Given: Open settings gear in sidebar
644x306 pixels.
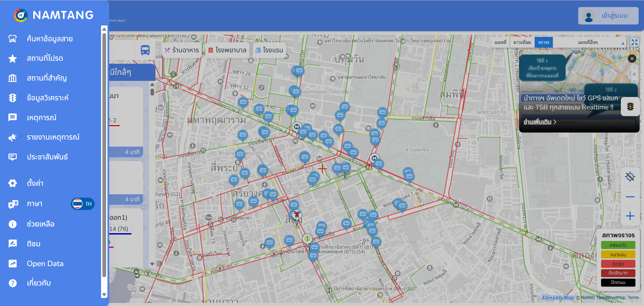Looking at the screenshot, I should [13, 183].
